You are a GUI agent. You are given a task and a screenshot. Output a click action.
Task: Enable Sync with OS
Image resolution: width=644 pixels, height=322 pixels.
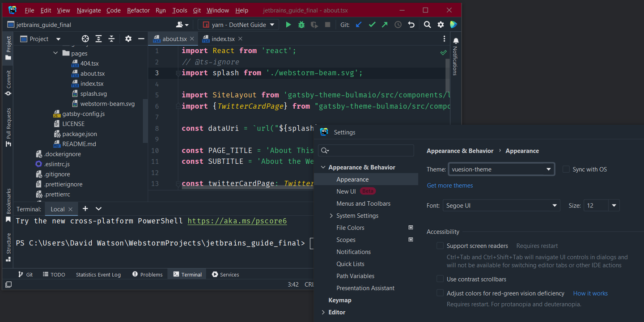click(x=566, y=169)
